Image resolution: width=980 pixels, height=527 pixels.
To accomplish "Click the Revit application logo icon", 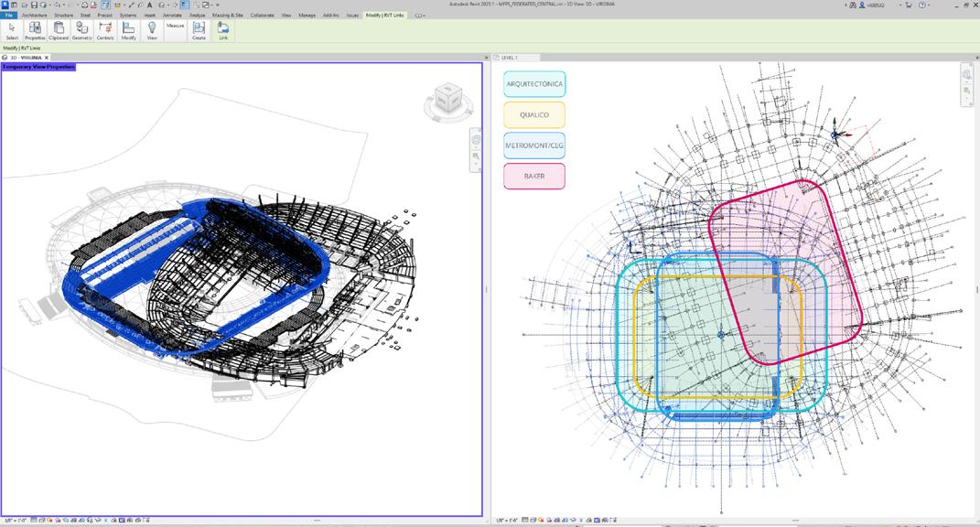I will pos(5,5).
